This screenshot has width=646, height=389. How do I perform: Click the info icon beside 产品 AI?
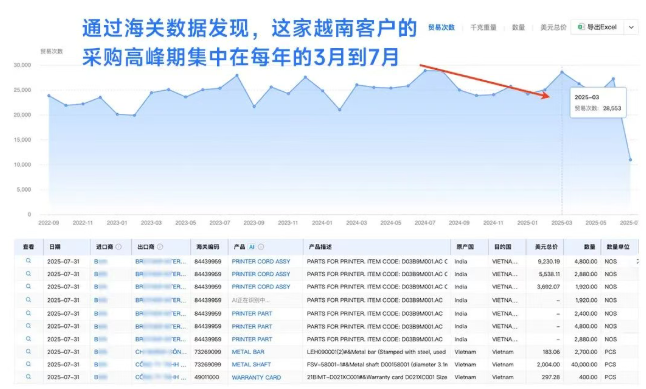[x=261, y=247]
